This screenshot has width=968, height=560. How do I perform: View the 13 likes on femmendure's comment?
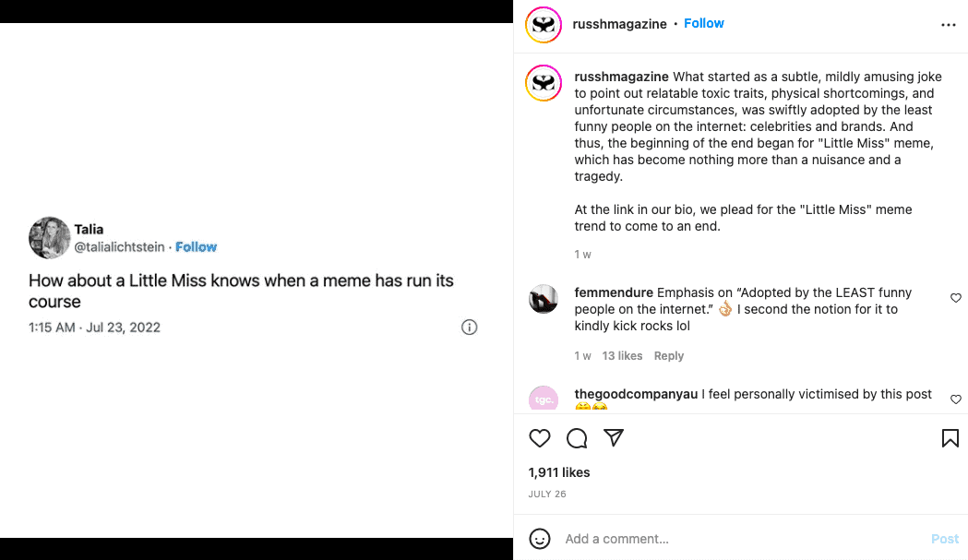click(x=622, y=356)
